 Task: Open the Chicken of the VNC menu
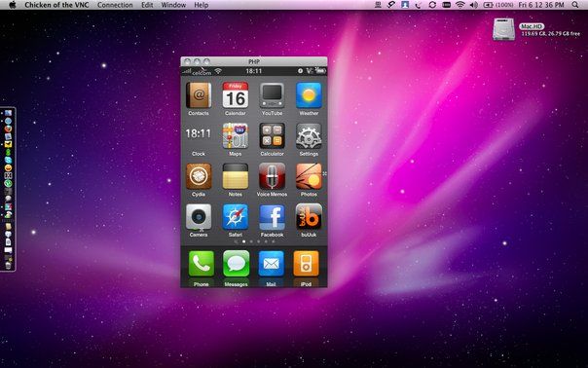pos(56,5)
